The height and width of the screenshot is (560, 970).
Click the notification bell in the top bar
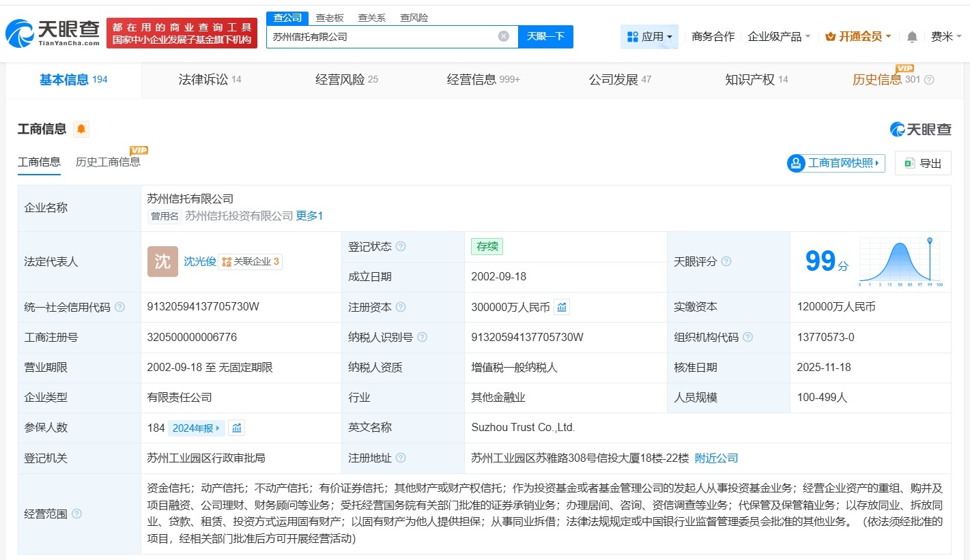click(911, 37)
